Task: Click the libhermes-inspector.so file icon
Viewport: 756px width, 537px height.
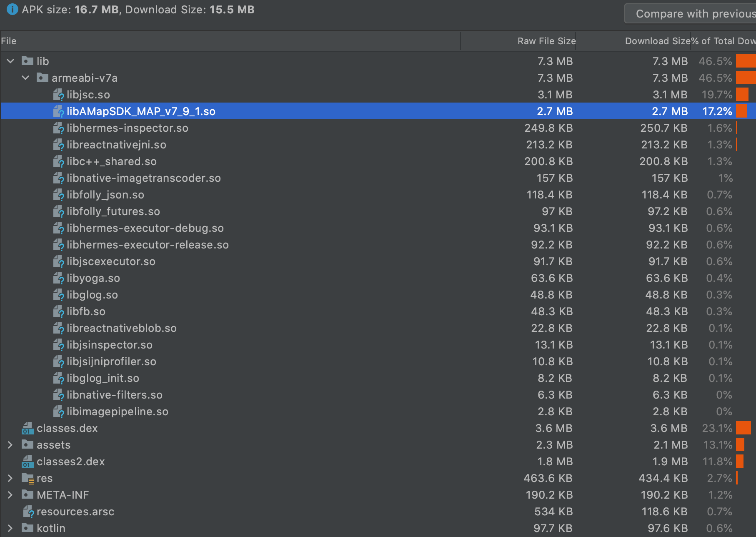Action: (x=58, y=128)
